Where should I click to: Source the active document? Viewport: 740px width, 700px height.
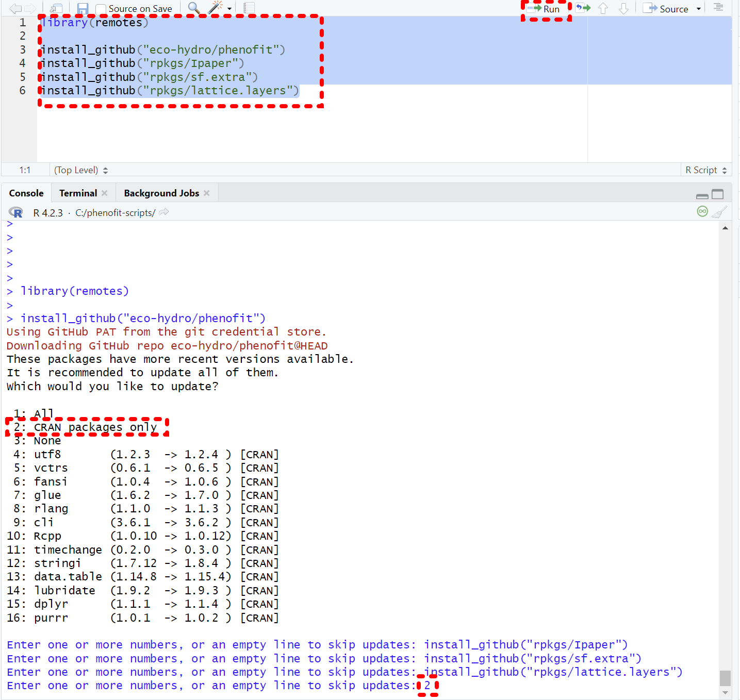click(666, 9)
